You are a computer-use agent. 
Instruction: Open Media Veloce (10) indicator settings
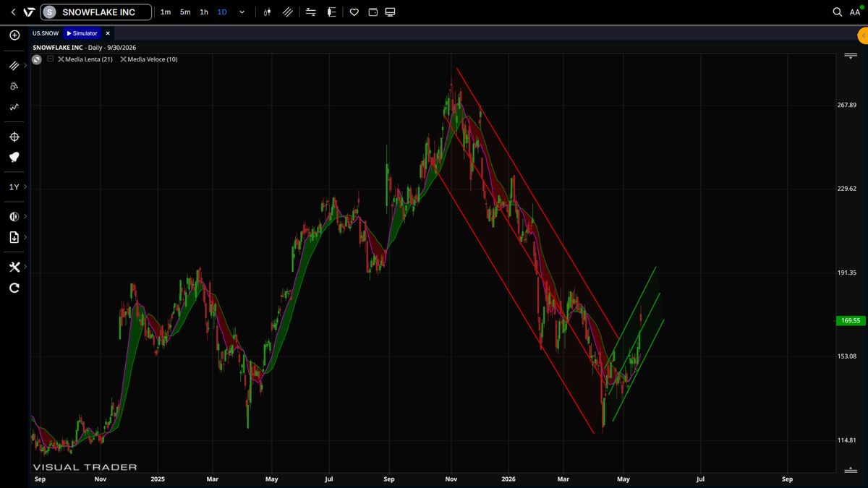153,59
